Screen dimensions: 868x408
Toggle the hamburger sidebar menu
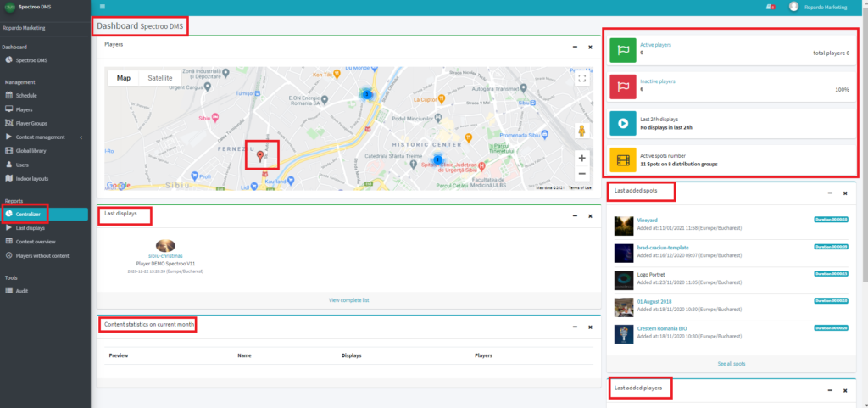[103, 7]
